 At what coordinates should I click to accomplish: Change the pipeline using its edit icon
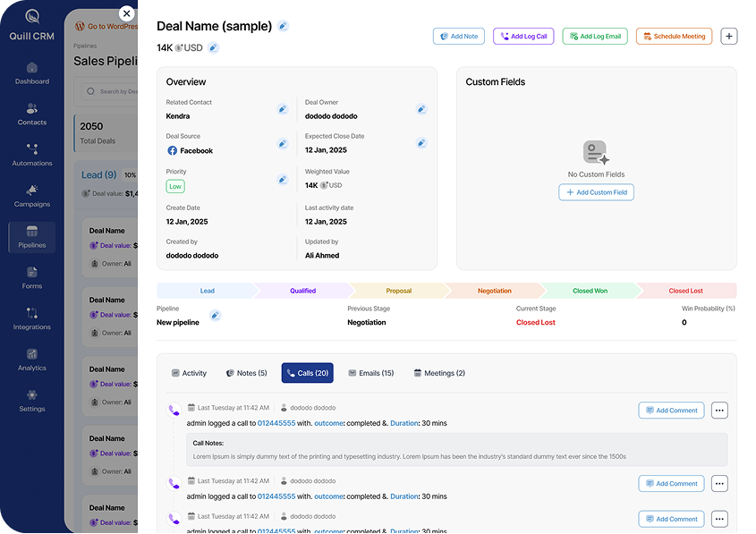click(215, 315)
